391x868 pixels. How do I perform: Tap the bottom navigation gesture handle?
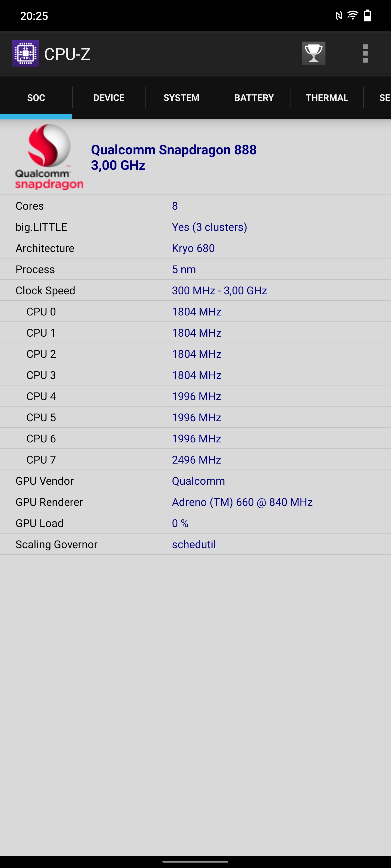click(195, 861)
